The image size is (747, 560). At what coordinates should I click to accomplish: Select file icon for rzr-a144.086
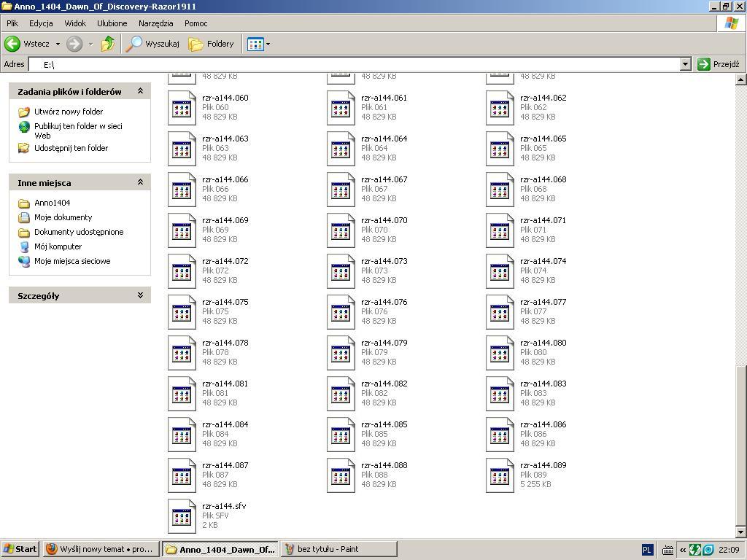point(500,435)
